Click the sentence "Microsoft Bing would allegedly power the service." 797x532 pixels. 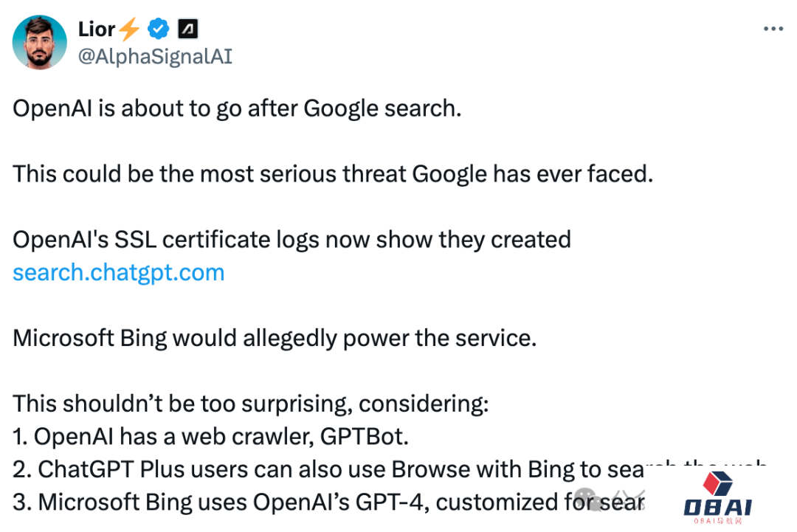point(274,338)
